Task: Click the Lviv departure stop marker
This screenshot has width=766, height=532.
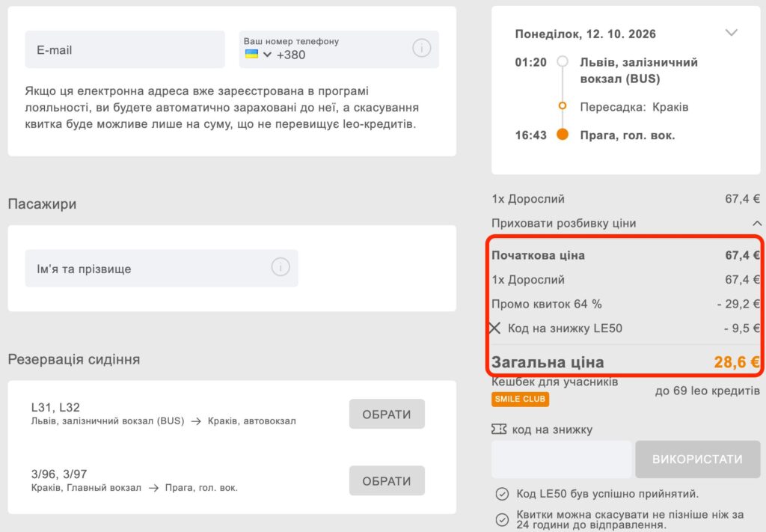Action: pos(563,61)
